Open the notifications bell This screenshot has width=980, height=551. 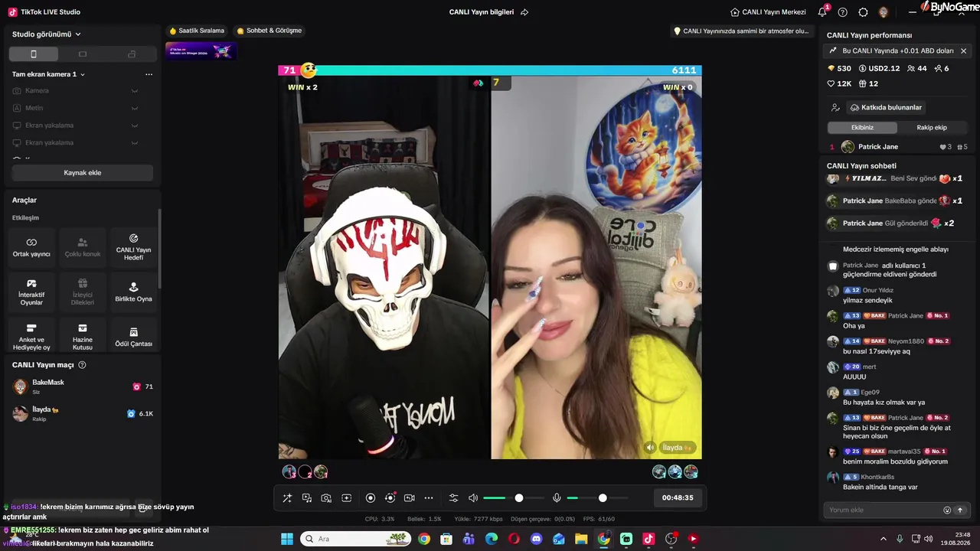click(x=822, y=12)
